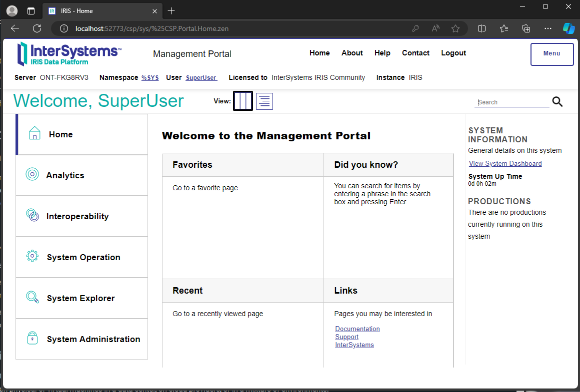The image size is (580, 392).
Task: Click the Analytics concentric circles icon
Action: [32, 174]
